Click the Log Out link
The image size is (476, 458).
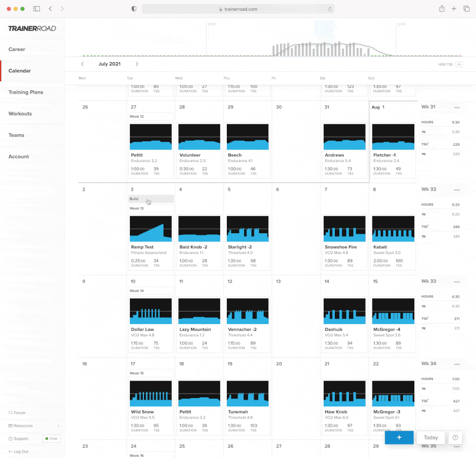tap(18, 452)
